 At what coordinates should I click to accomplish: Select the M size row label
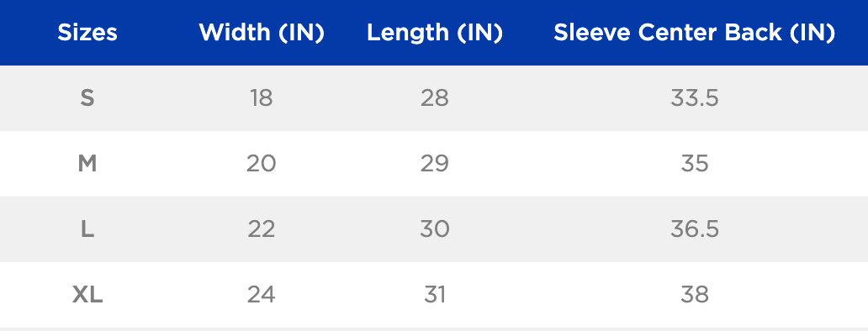click(87, 164)
